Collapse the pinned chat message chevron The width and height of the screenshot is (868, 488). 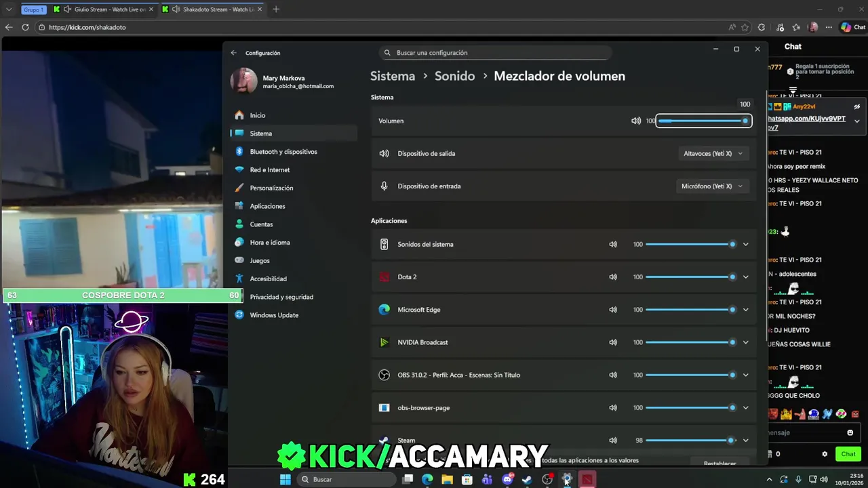857,121
